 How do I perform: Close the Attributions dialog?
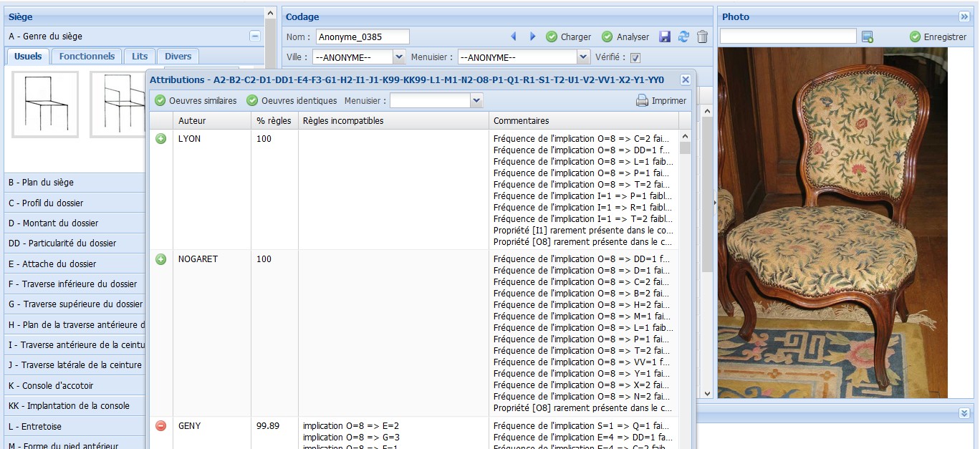point(686,80)
